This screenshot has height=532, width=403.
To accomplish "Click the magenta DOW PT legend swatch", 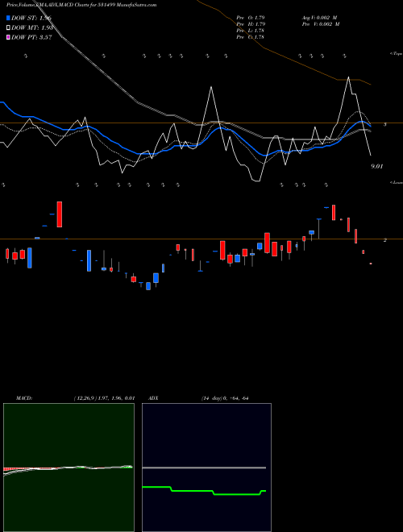I will (8, 37).
